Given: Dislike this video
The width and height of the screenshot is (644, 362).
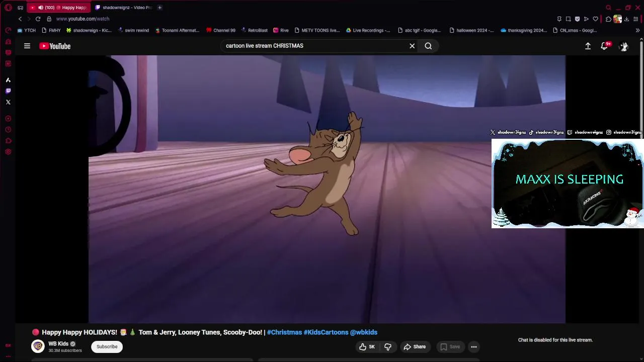Looking at the screenshot, I should (388, 346).
